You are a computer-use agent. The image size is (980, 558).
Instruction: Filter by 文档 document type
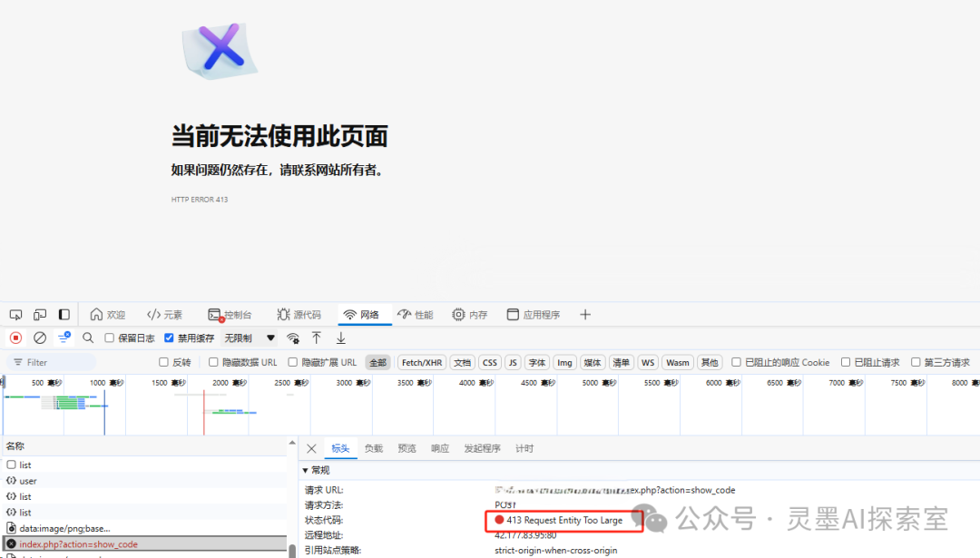click(462, 362)
